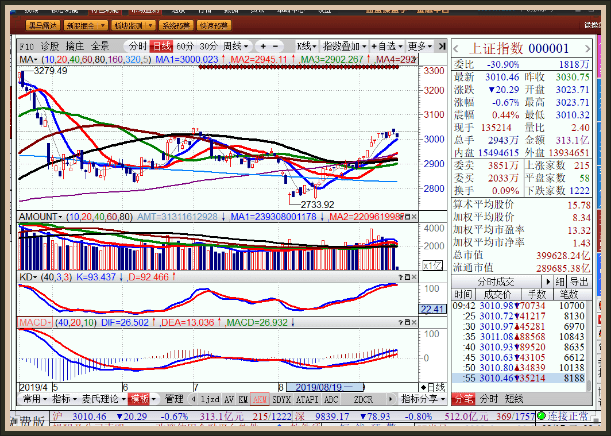Select the SDYX indicator tab
This screenshot has height=436, width=611.
[x=282, y=399]
